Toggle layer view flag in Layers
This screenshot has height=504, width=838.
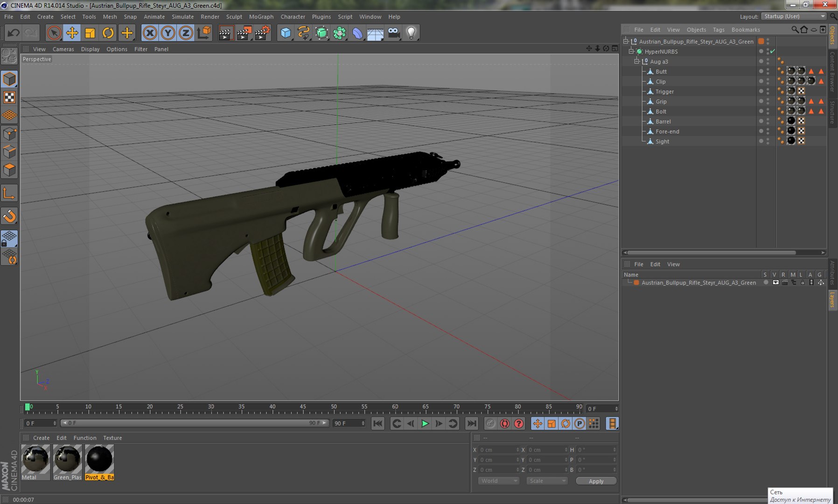tap(775, 283)
